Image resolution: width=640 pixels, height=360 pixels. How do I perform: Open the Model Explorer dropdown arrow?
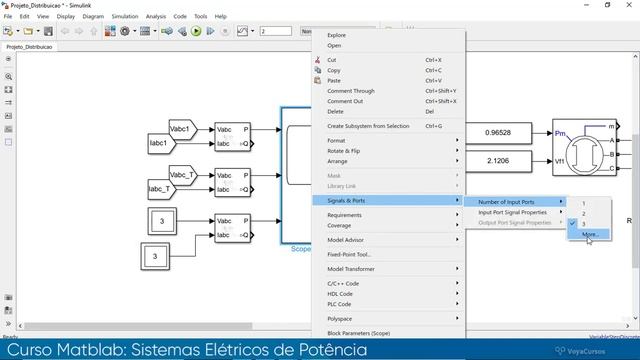tap(155, 31)
